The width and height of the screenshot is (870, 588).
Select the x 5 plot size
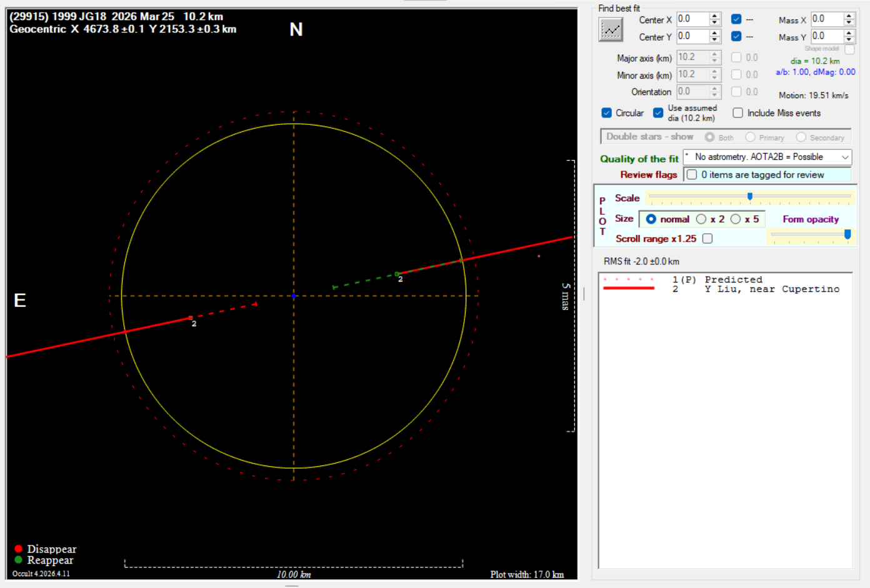pyautogui.click(x=736, y=219)
